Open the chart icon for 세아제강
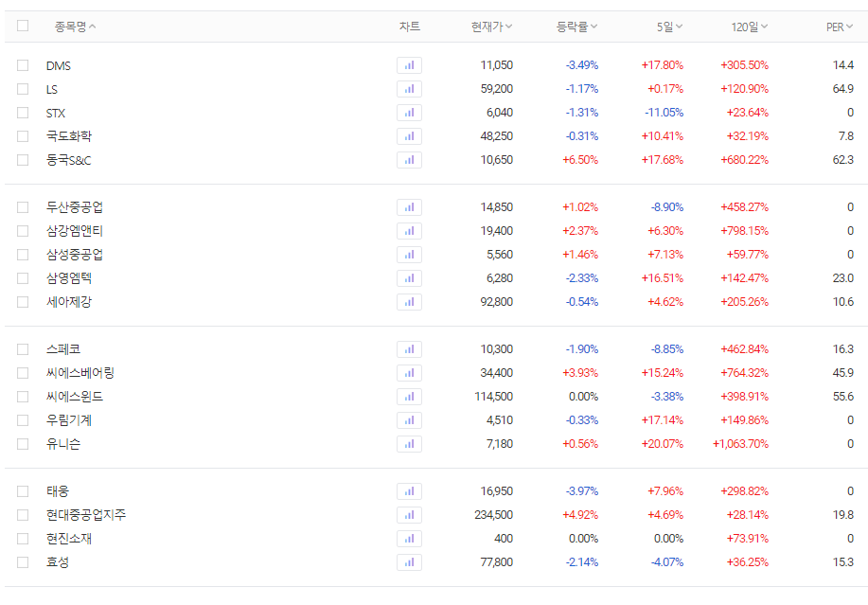868x605 pixels. pyautogui.click(x=409, y=302)
